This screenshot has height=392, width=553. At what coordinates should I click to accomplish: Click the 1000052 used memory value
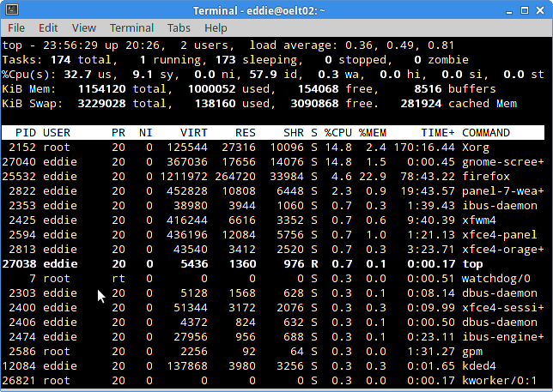[x=211, y=88]
